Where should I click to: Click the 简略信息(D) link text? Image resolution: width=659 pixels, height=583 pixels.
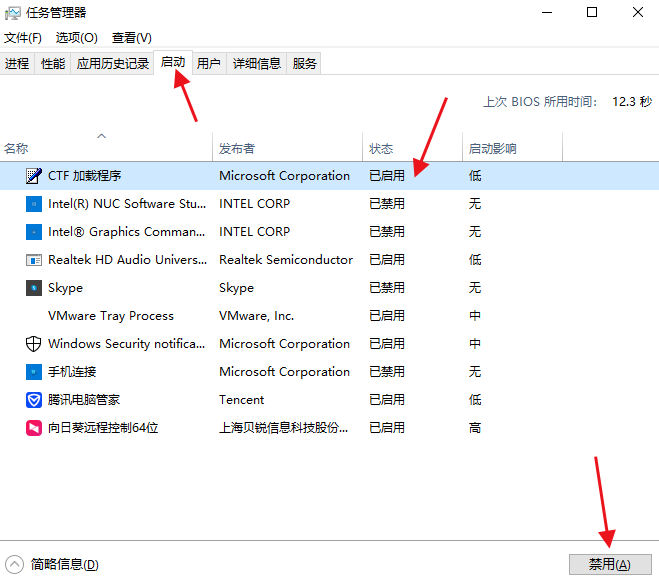point(64,565)
